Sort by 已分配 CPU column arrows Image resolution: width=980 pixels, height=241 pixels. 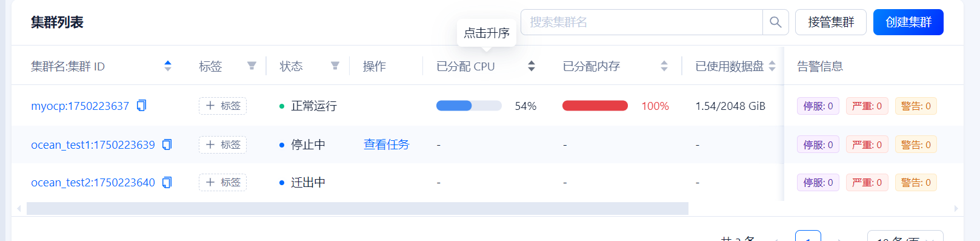[x=532, y=66]
